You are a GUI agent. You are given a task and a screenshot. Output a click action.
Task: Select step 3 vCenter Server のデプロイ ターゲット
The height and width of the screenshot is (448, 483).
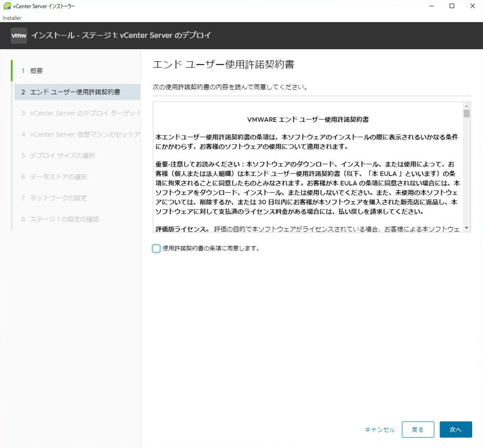click(77, 113)
